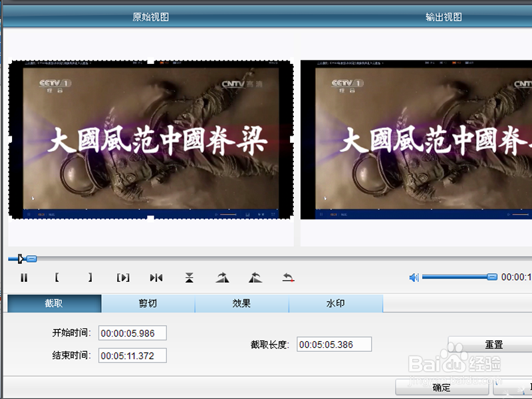
Task: Click the blue end-point handle on the timeline
Action: click(31, 259)
